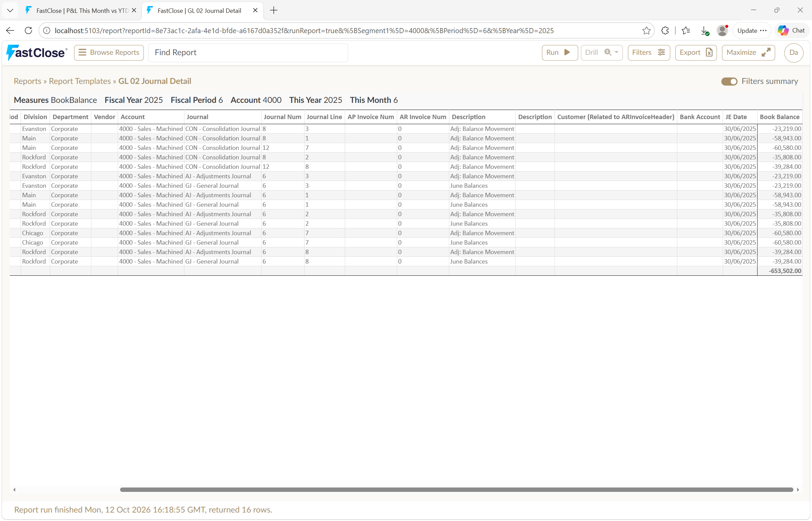The height and width of the screenshot is (521, 812).
Task: Export the report
Action: tap(696, 53)
